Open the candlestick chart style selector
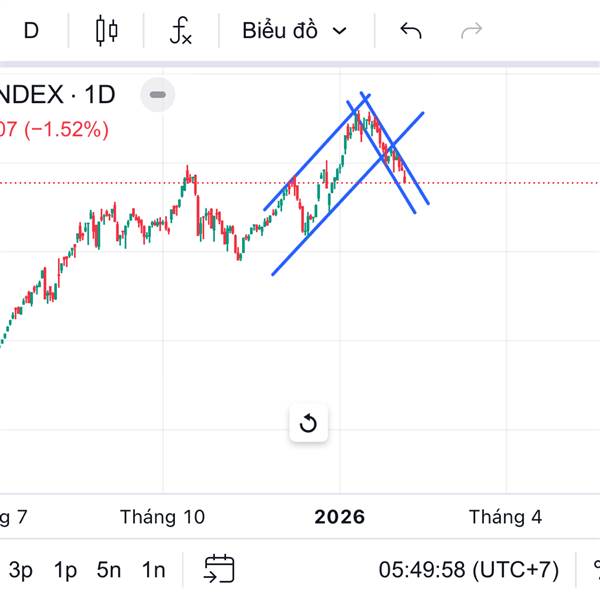 click(106, 31)
